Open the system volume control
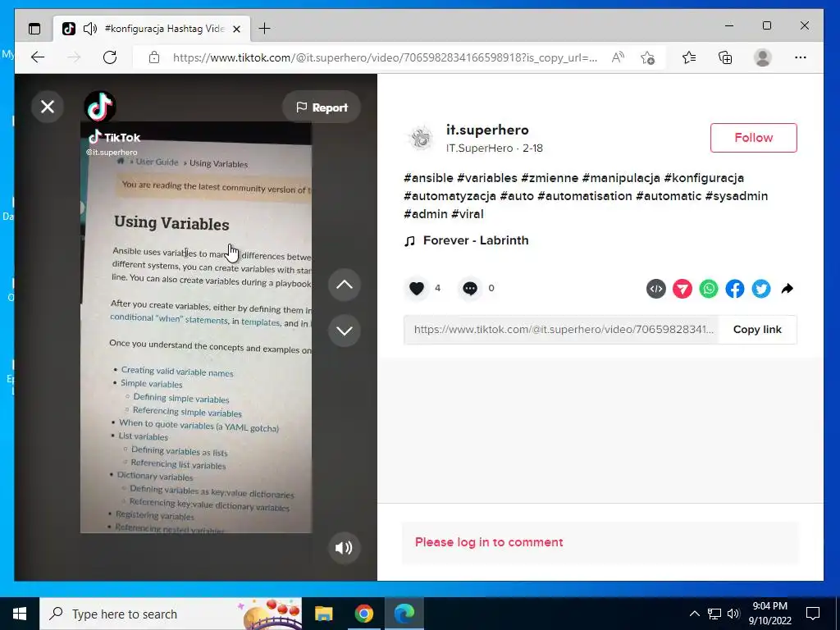 733,614
